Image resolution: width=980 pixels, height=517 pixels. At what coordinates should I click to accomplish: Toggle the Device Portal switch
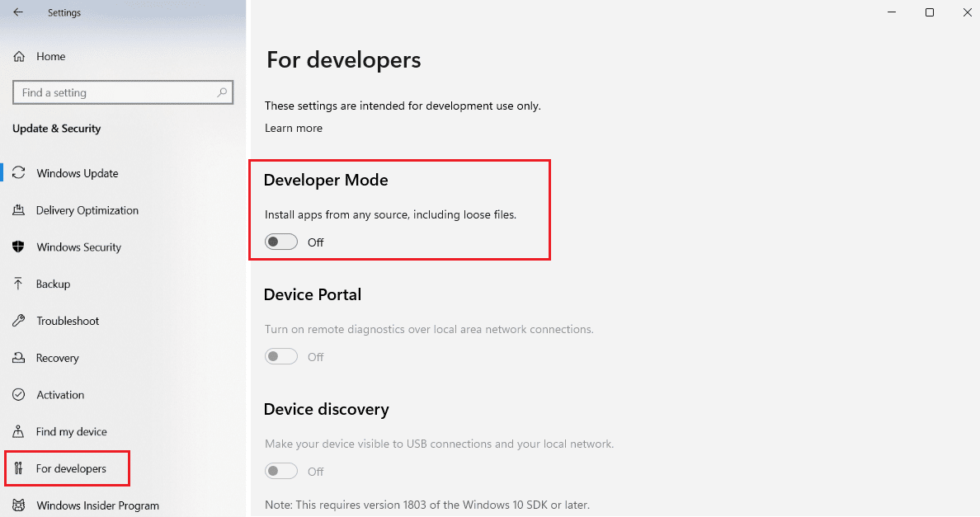click(281, 356)
